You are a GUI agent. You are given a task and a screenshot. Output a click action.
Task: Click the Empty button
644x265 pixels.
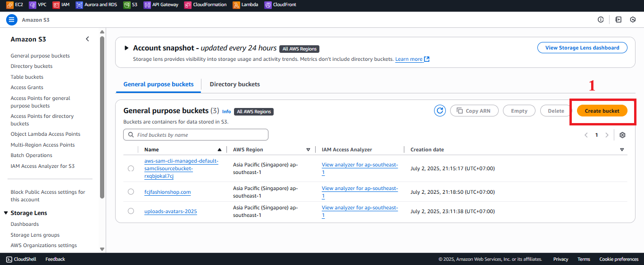pyautogui.click(x=519, y=111)
